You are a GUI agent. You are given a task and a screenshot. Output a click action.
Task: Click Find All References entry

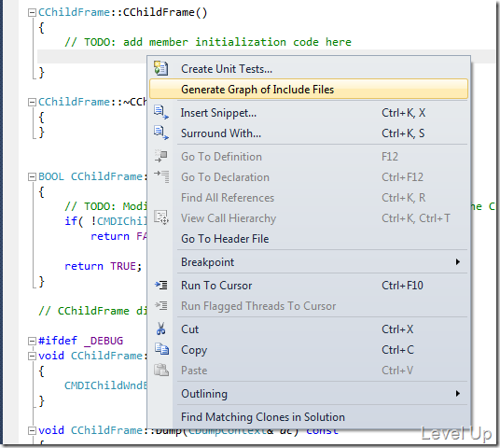point(309,198)
